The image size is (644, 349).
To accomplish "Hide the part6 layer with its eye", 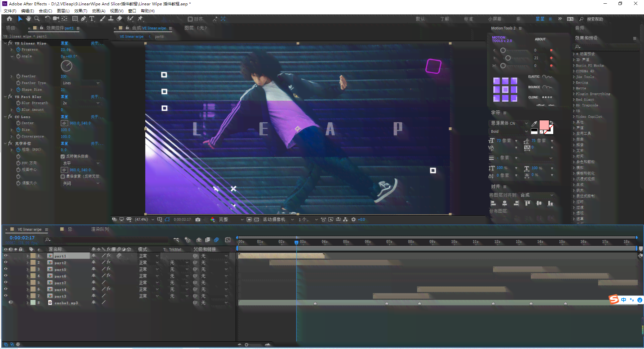I will (x=6, y=276).
